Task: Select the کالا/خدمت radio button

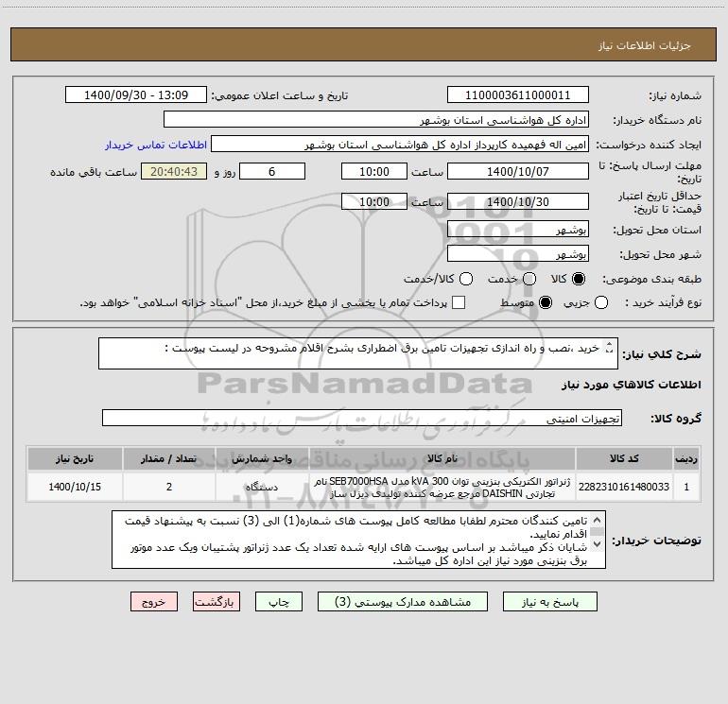Action: tap(466, 279)
